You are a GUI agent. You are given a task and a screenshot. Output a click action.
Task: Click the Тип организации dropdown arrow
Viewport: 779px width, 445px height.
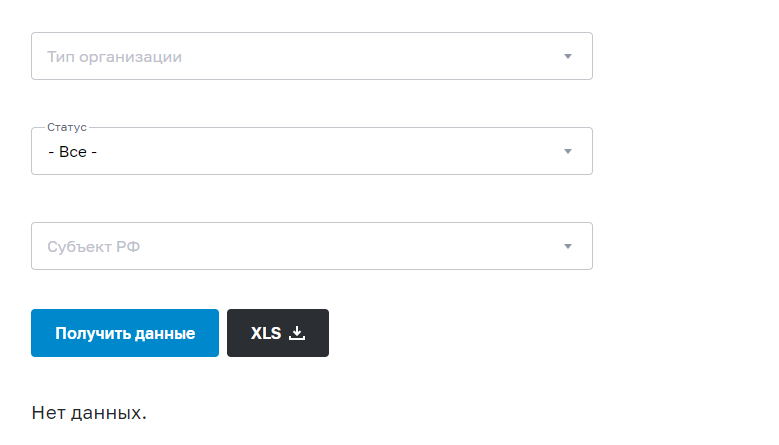coord(568,56)
